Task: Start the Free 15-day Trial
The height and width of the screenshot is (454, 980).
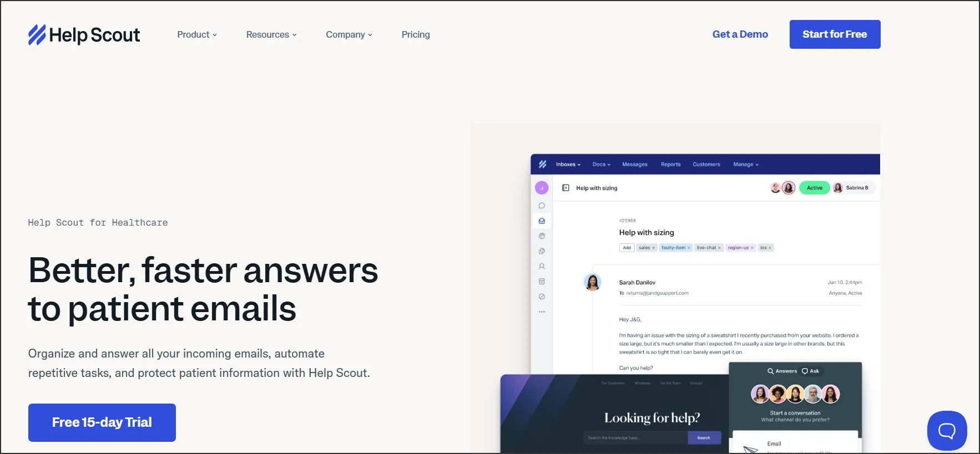Action: [x=102, y=422]
